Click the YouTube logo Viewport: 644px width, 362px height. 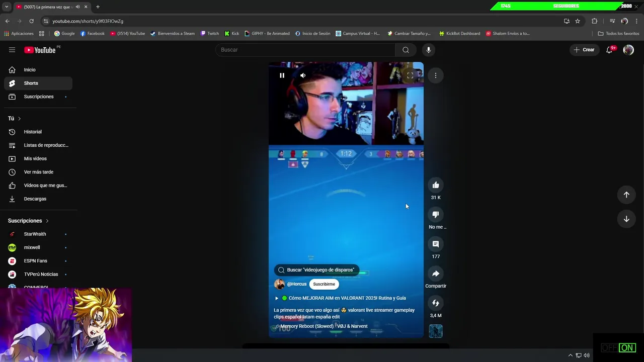coord(40,50)
